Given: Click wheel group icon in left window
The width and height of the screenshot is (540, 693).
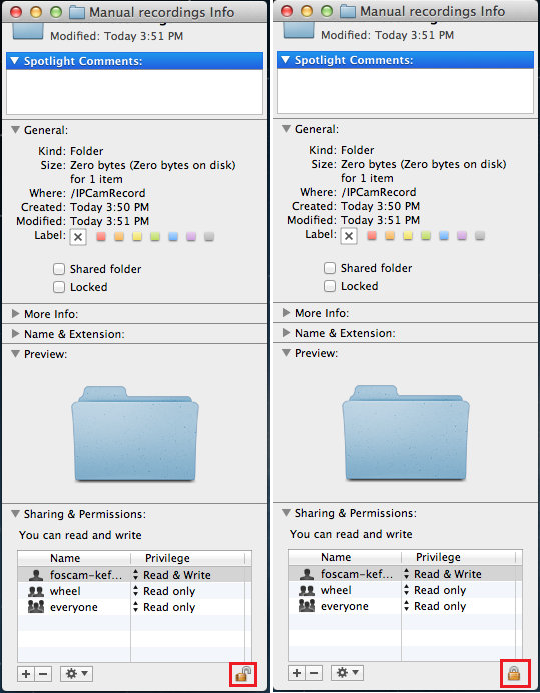Looking at the screenshot, I should 36,591.
